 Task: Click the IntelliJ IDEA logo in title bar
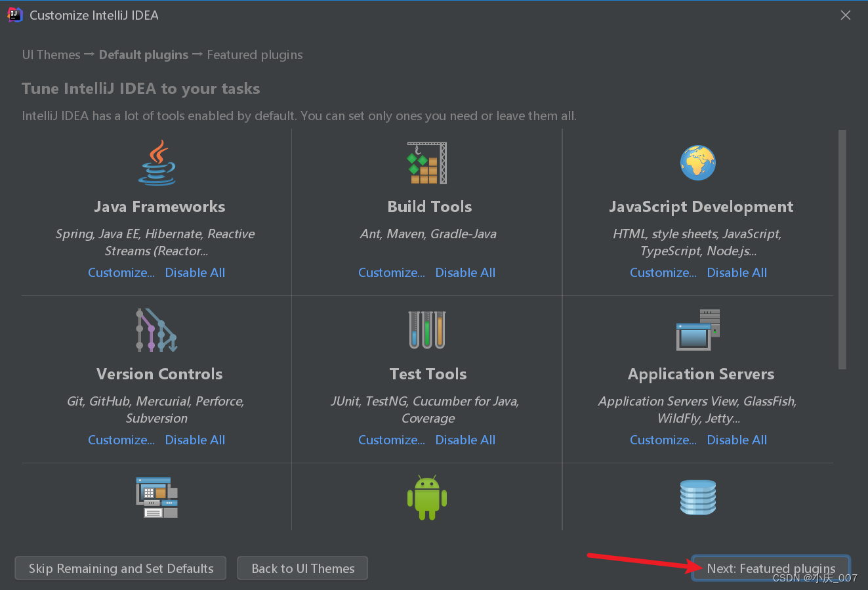tap(14, 14)
